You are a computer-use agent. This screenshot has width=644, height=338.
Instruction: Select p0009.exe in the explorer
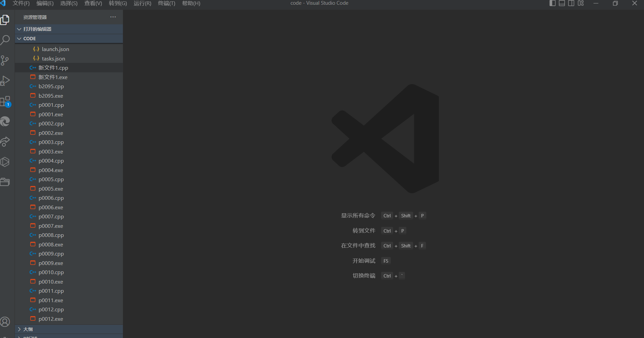pyautogui.click(x=69, y=263)
